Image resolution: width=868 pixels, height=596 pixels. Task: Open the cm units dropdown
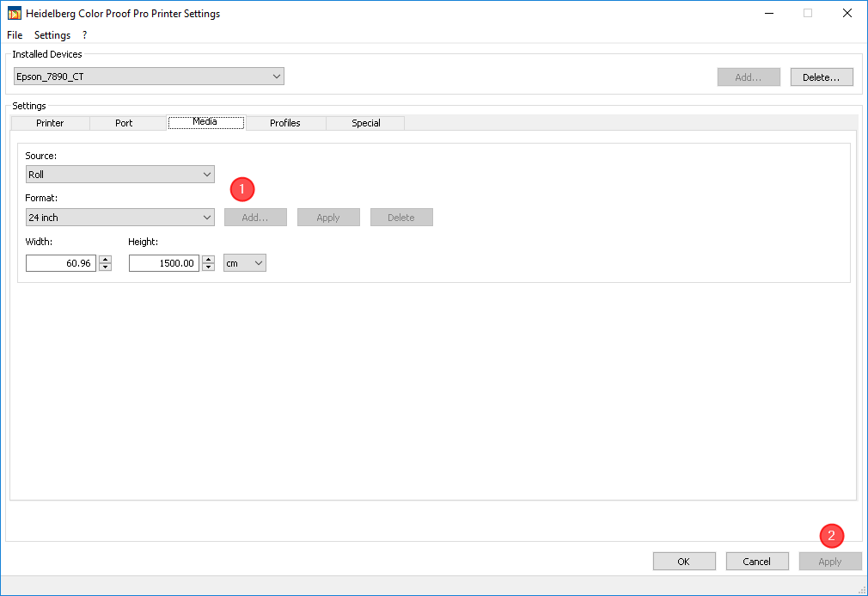[245, 263]
